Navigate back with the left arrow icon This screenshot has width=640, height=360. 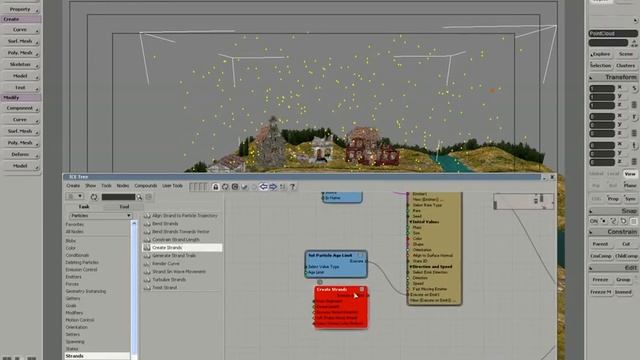point(263,187)
